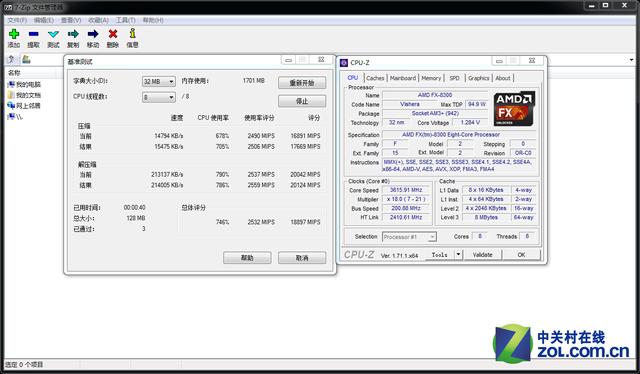Click the yellow Info (信息) icon
This screenshot has width=640, height=374.
[132, 33]
